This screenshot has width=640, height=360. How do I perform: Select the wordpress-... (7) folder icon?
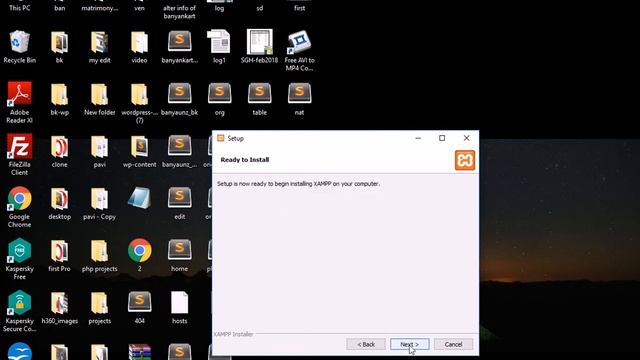point(139,95)
